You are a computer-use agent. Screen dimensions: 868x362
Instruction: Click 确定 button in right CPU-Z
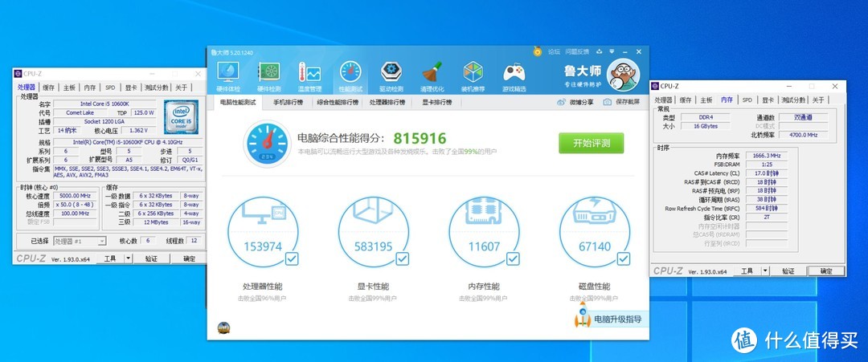(x=826, y=270)
